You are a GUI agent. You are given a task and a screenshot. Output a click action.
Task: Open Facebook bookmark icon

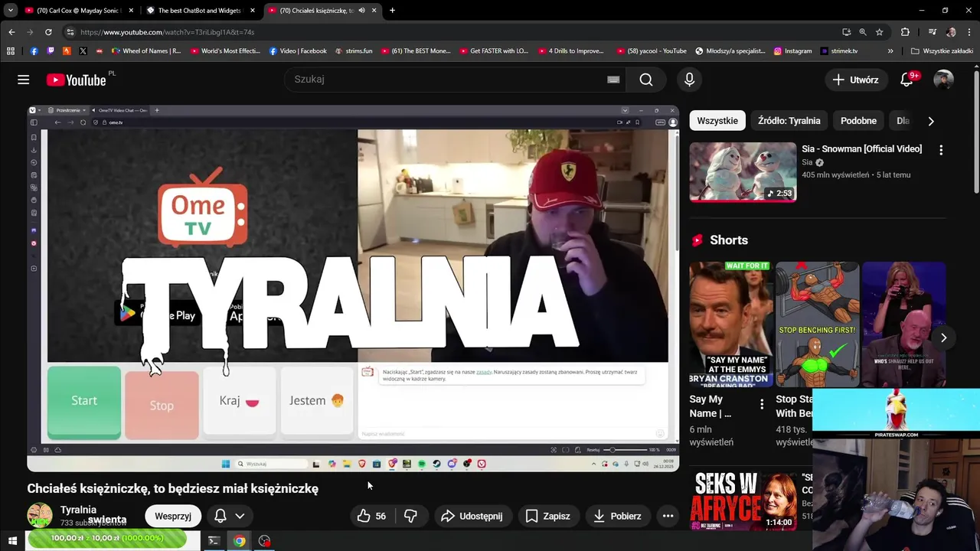pos(34,51)
